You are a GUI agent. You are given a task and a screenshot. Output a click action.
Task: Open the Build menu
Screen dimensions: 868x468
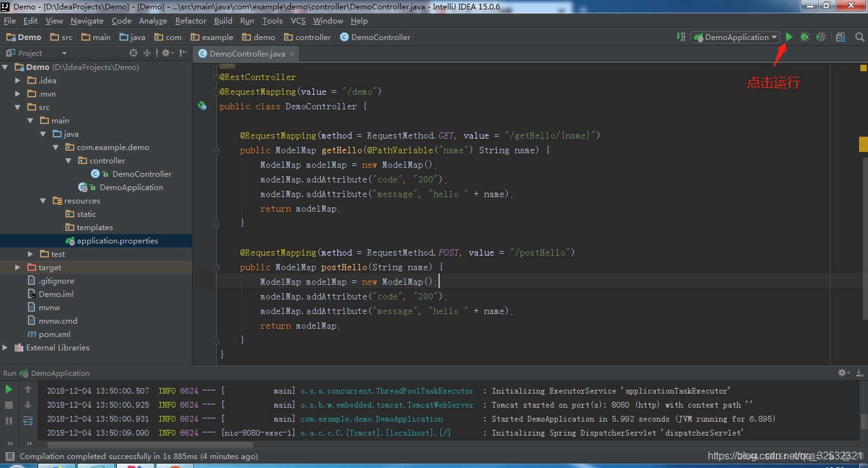pyautogui.click(x=223, y=20)
